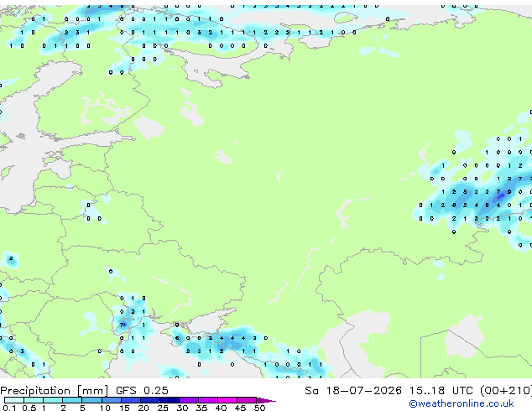Screen dimensions: 532x411
Task: Click the "25" legend scale label
Action: click(x=163, y=408)
